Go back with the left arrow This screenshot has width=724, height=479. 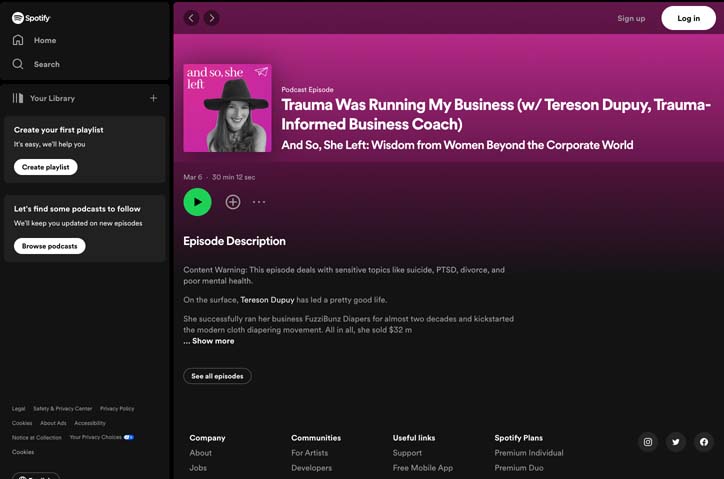(x=191, y=18)
